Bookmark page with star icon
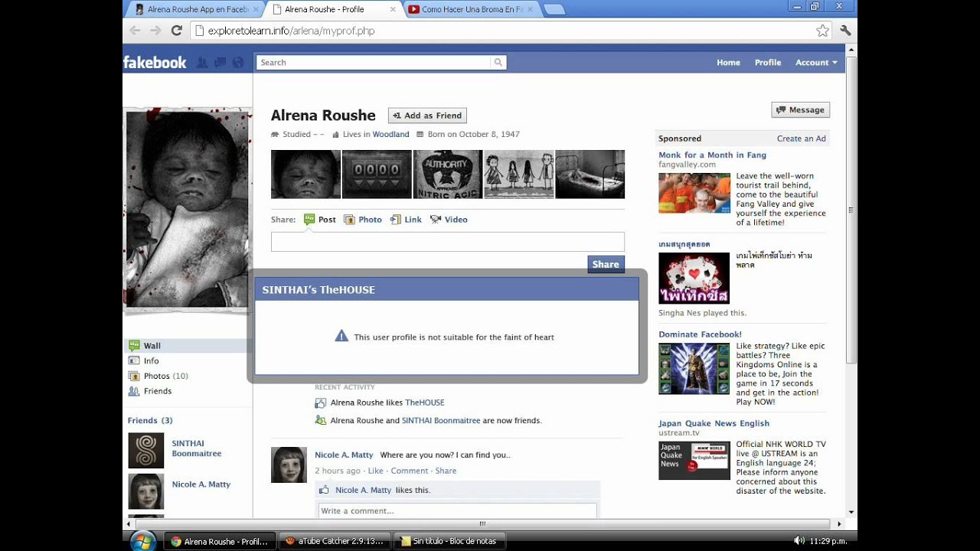980x551 pixels. pos(822,31)
